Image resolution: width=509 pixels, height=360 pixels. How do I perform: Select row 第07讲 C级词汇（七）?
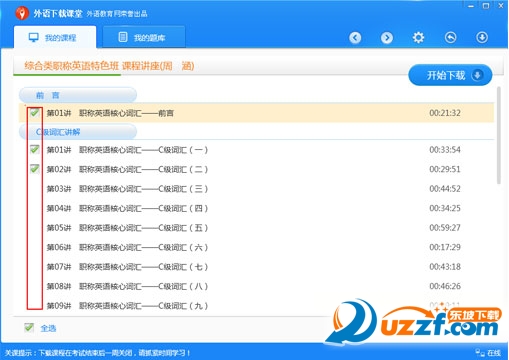(x=257, y=267)
